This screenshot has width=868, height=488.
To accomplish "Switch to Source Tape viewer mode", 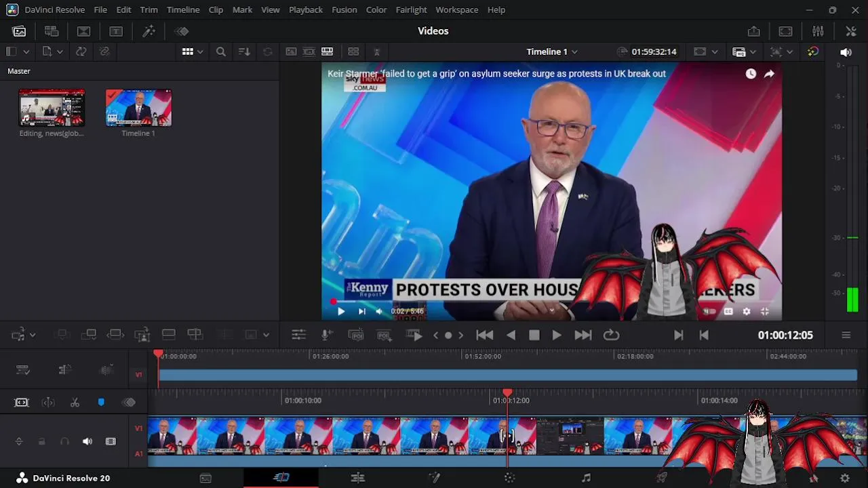I will [309, 52].
